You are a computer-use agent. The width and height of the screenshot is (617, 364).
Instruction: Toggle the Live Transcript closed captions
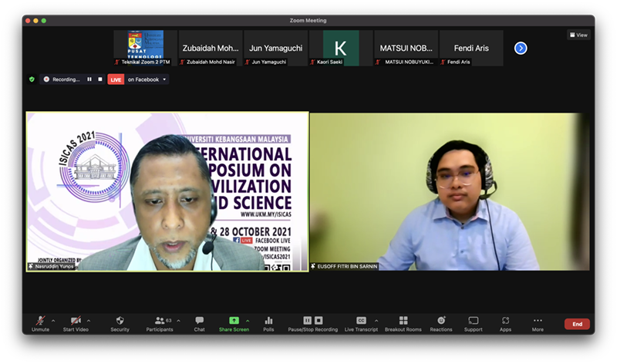coord(361,321)
